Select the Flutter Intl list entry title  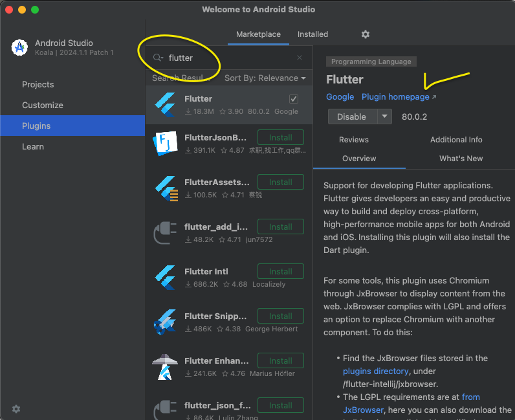(x=206, y=271)
